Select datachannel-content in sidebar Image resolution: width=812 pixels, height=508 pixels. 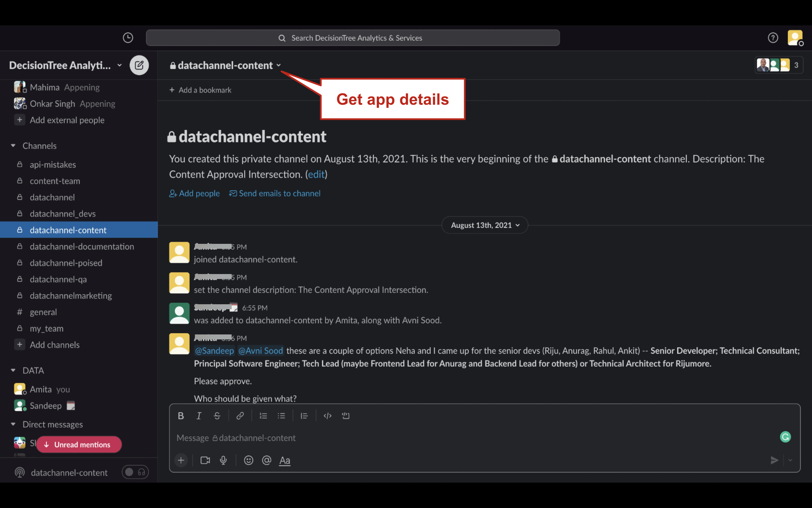(x=79, y=230)
